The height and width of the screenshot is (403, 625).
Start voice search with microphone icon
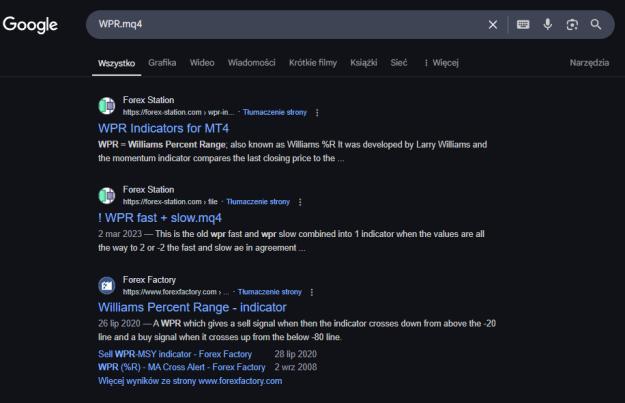[x=548, y=24]
